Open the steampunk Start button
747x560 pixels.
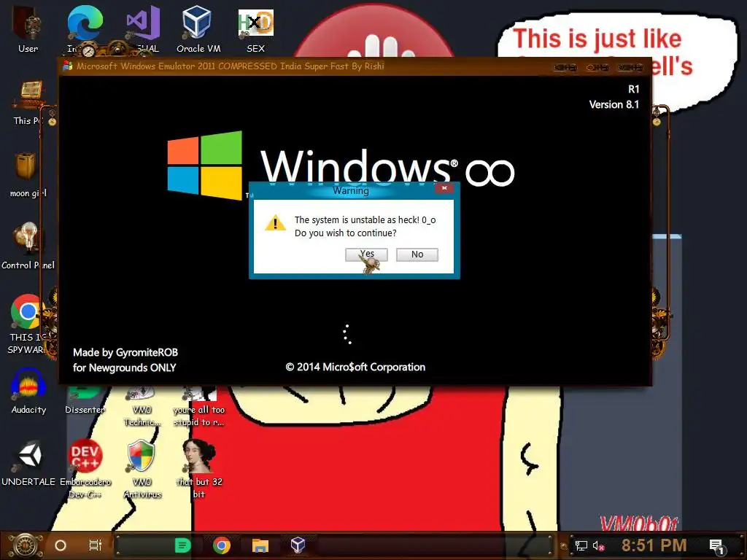point(26,545)
